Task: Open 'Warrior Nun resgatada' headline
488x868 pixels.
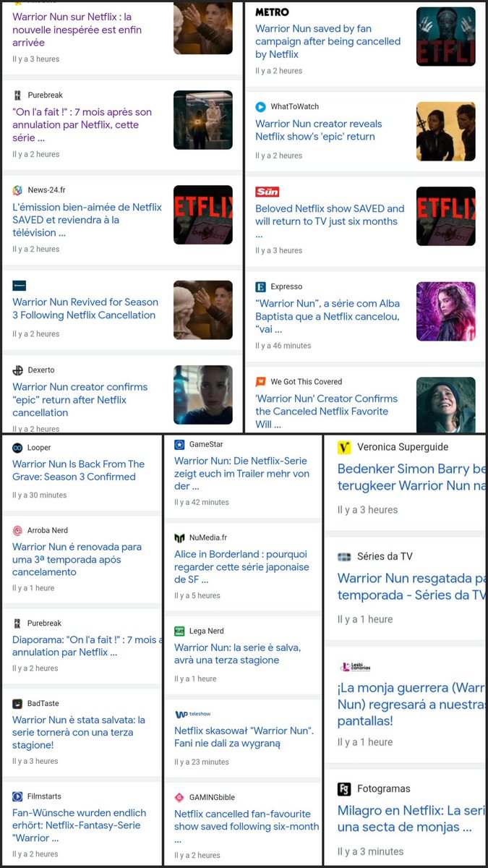Action: pyautogui.click(x=411, y=587)
